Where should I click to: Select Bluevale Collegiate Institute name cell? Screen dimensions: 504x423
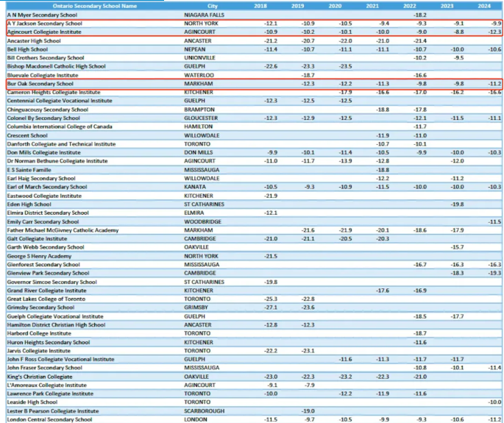click(43, 75)
